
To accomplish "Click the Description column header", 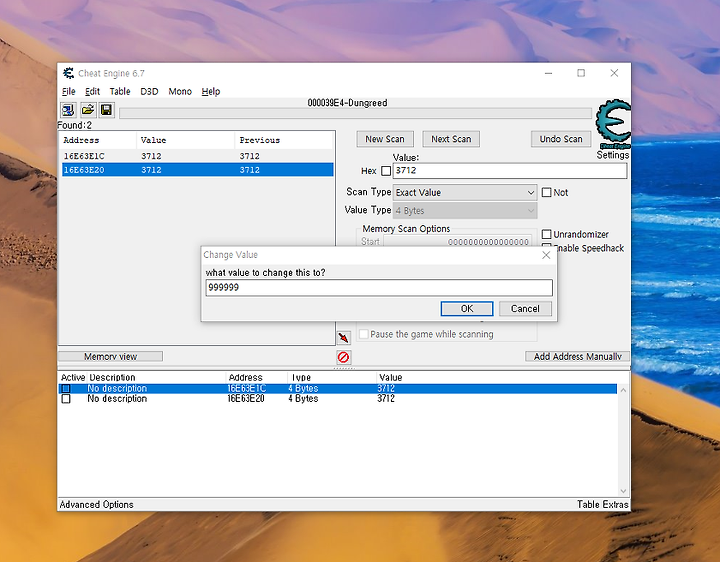I will coord(156,377).
